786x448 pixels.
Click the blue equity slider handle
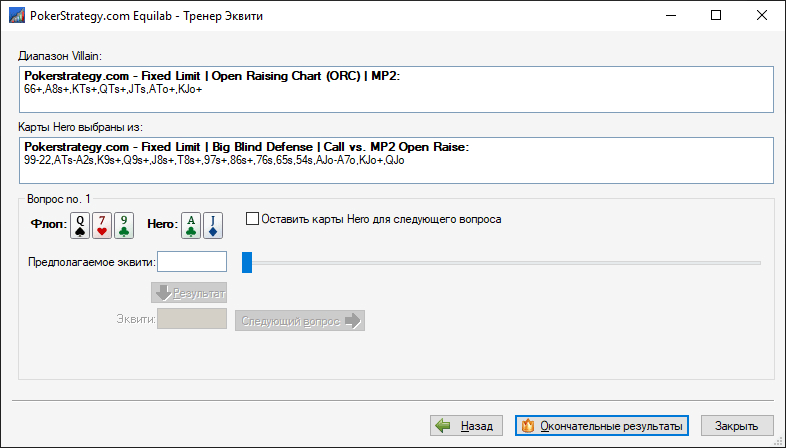coord(246,262)
